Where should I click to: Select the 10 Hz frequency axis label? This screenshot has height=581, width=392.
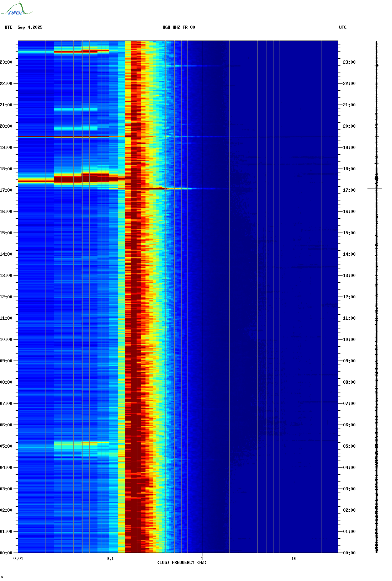pos(294,559)
